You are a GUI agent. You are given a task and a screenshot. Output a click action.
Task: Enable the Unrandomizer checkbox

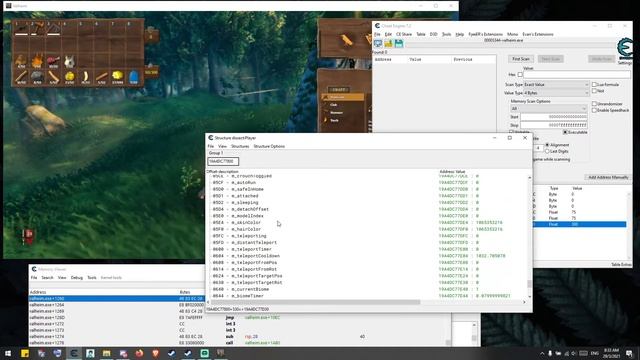[x=594, y=104]
